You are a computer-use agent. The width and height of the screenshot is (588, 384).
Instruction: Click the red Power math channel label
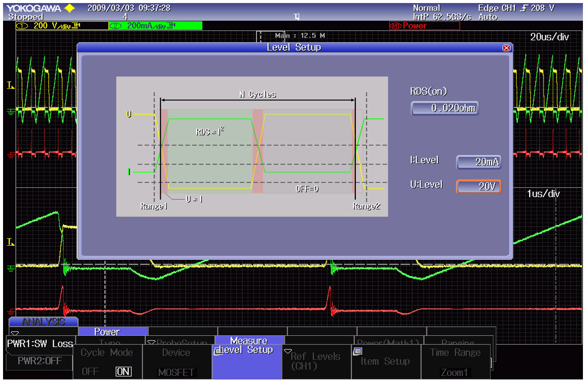coord(424,25)
